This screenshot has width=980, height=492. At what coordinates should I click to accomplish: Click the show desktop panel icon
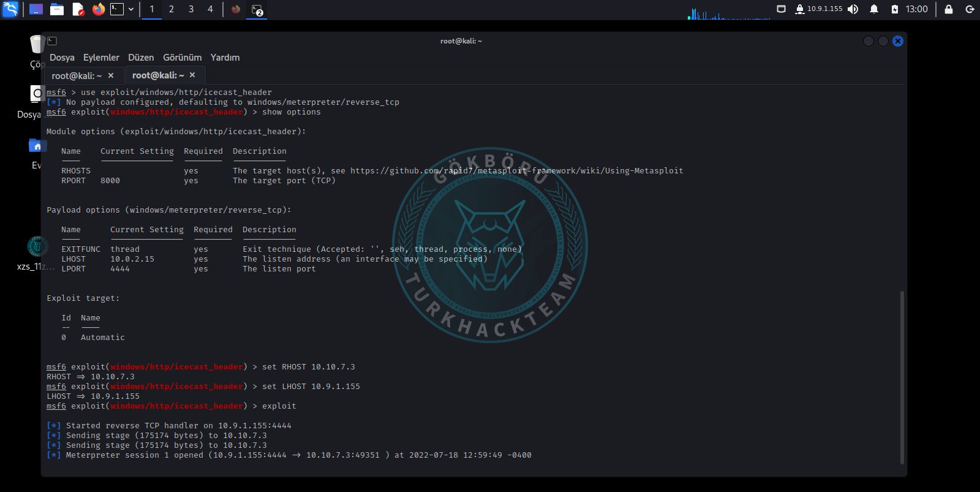coord(36,9)
